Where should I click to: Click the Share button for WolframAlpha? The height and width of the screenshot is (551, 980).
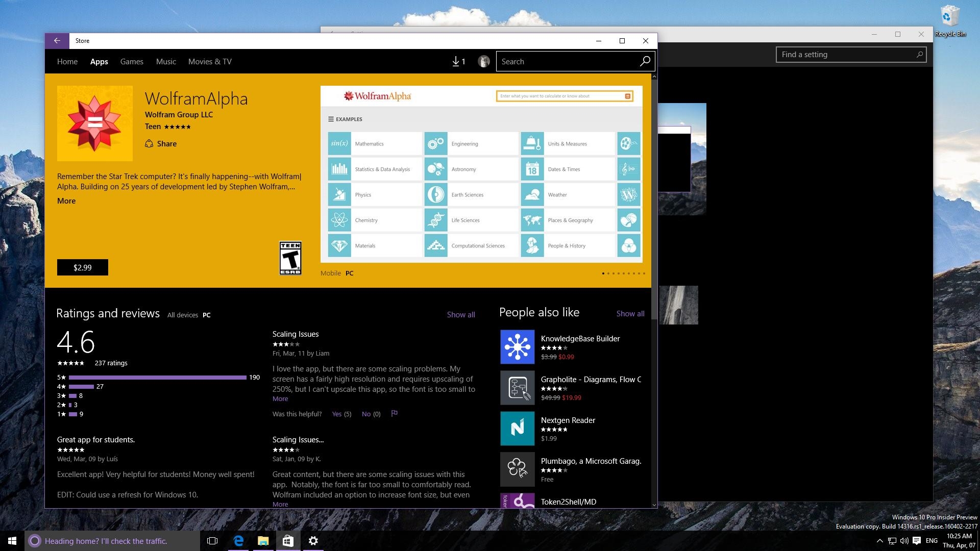point(160,143)
